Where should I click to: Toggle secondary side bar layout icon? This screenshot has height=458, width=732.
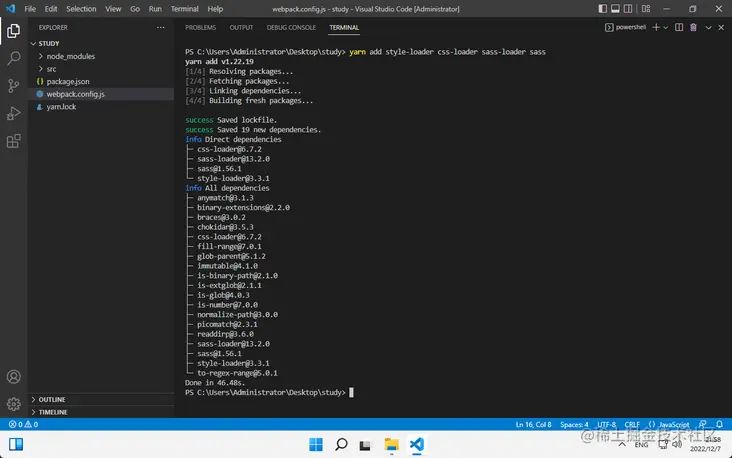pos(628,8)
